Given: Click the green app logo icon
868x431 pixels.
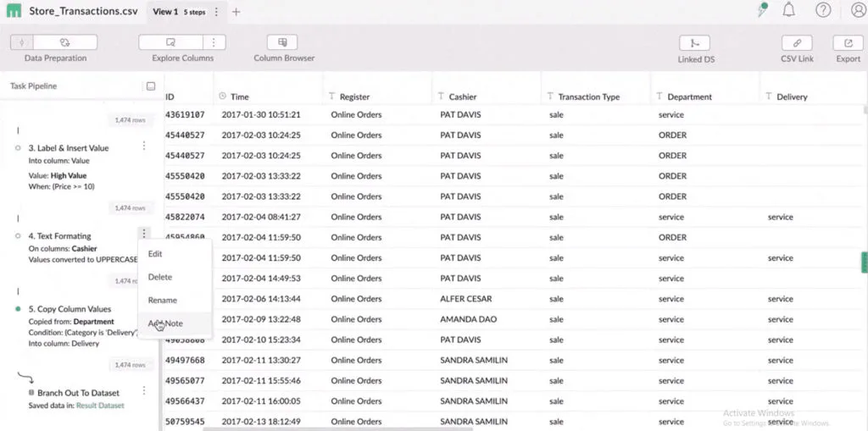Looking at the screenshot, I should (x=14, y=11).
